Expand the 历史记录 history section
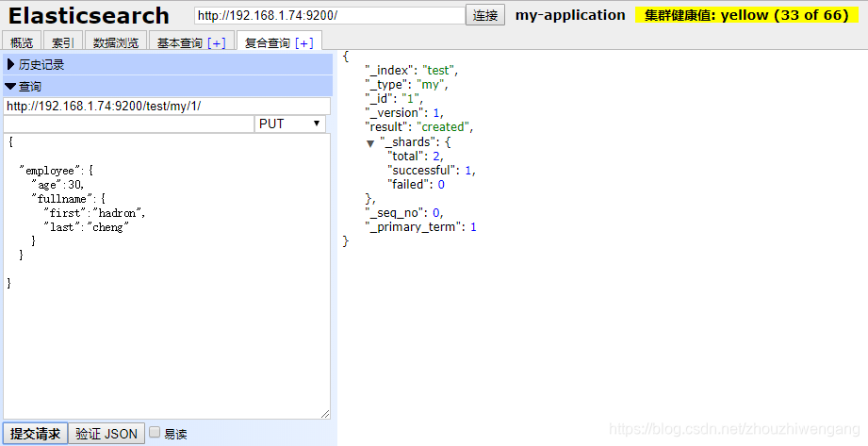Image resolution: width=868 pixels, height=446 pixels. pyautogui.click(x=168, y=65)
